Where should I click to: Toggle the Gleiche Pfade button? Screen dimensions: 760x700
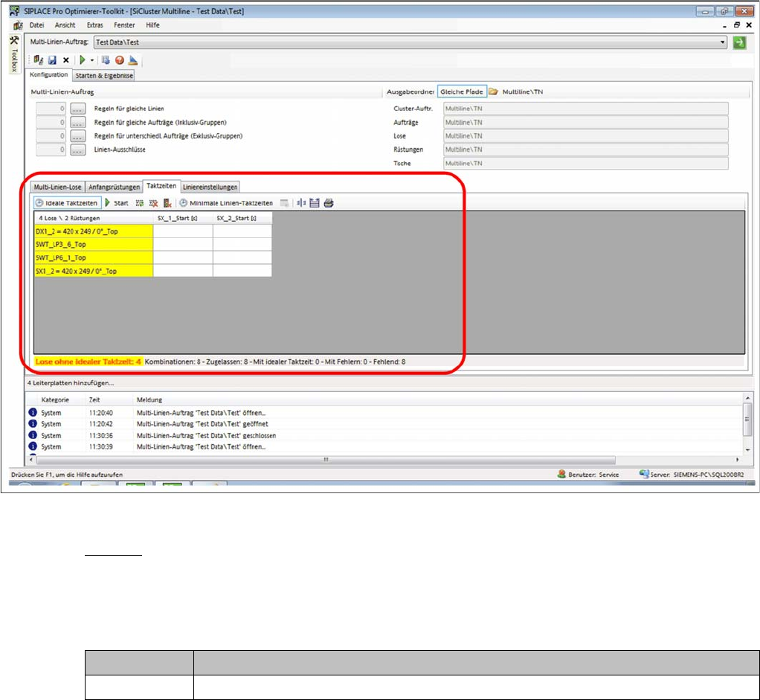point(462,91)
